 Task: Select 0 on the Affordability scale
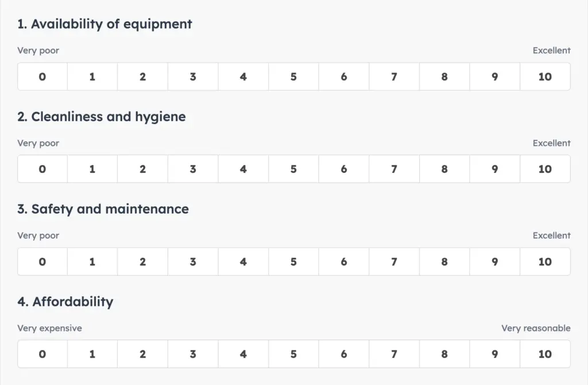pyautogui.click(x=42, y=354)
